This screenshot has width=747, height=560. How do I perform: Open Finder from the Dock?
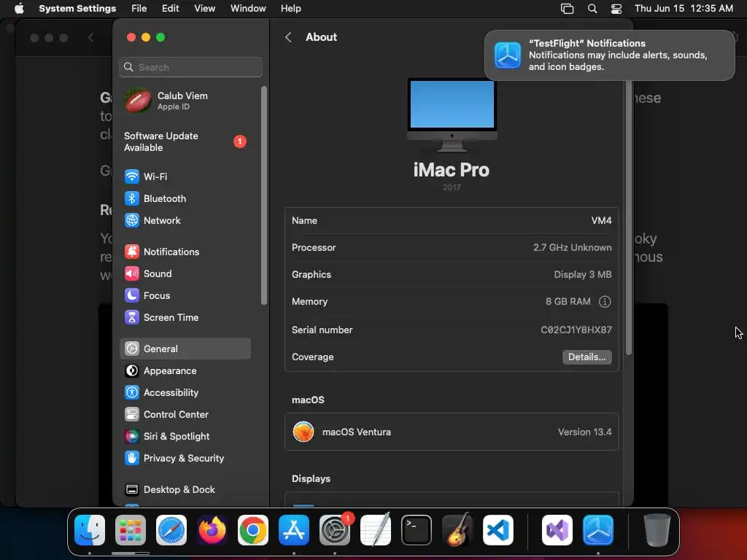90,530
